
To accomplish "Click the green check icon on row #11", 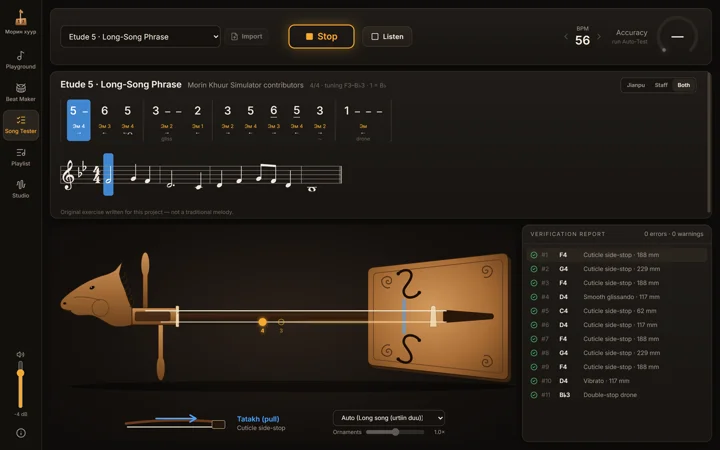I will [x=534, y=395].
